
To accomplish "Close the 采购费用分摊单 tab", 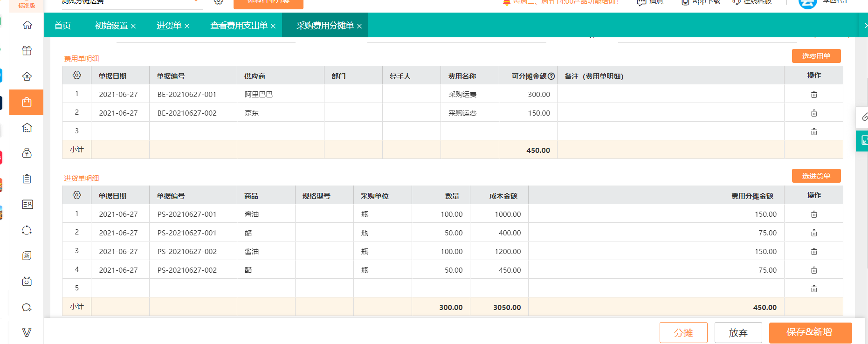I will pos(359,27).
